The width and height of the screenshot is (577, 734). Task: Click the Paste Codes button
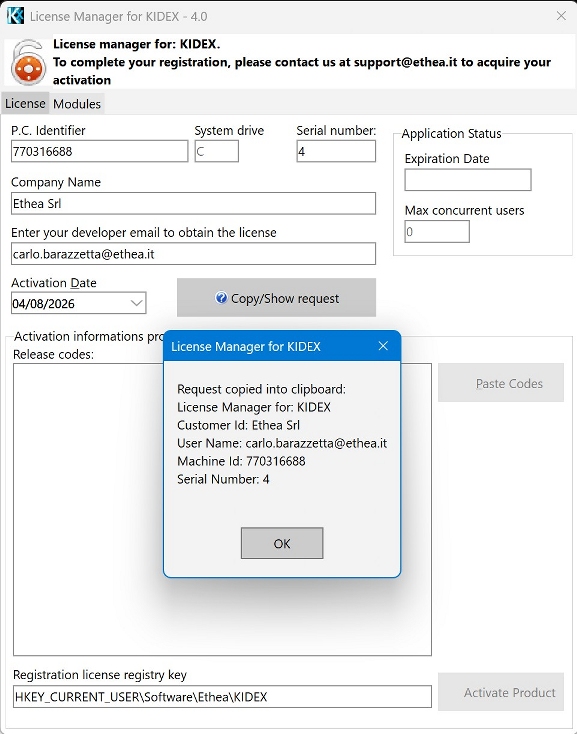click(501, 383)
